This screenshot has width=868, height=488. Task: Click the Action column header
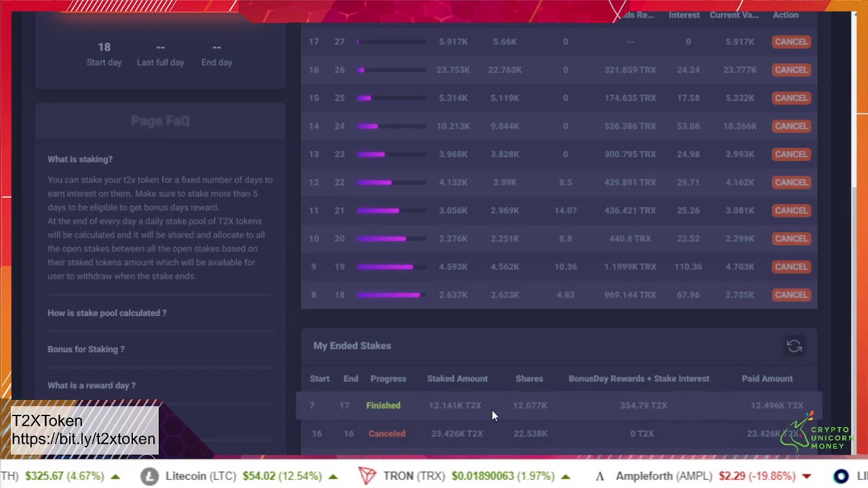tap(785, 15)
